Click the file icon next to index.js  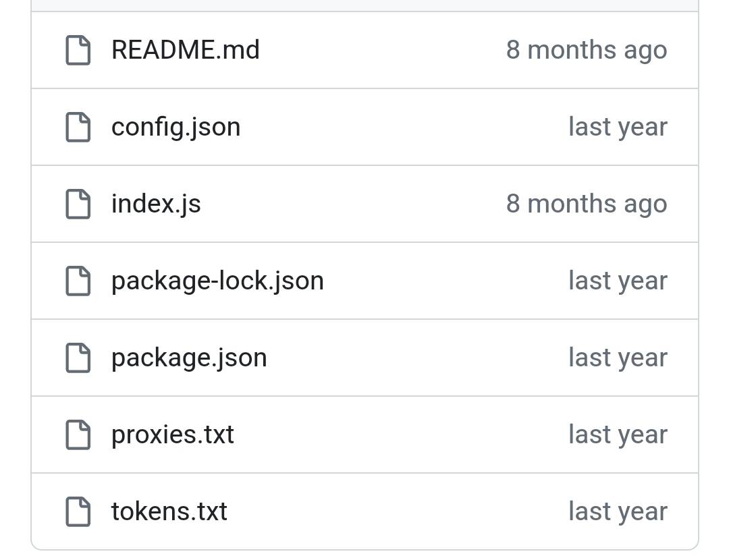78,204
